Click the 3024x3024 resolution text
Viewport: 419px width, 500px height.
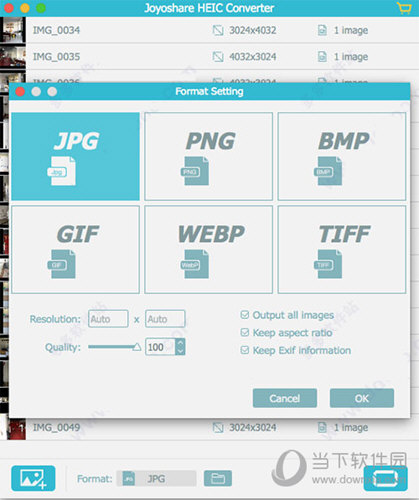point(253,428)
